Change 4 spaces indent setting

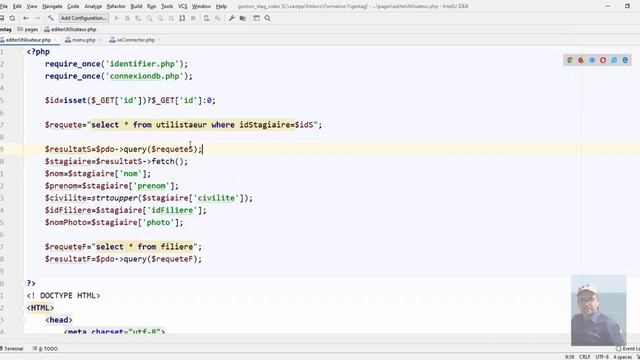pyautogui.click(x=622, y=357)
